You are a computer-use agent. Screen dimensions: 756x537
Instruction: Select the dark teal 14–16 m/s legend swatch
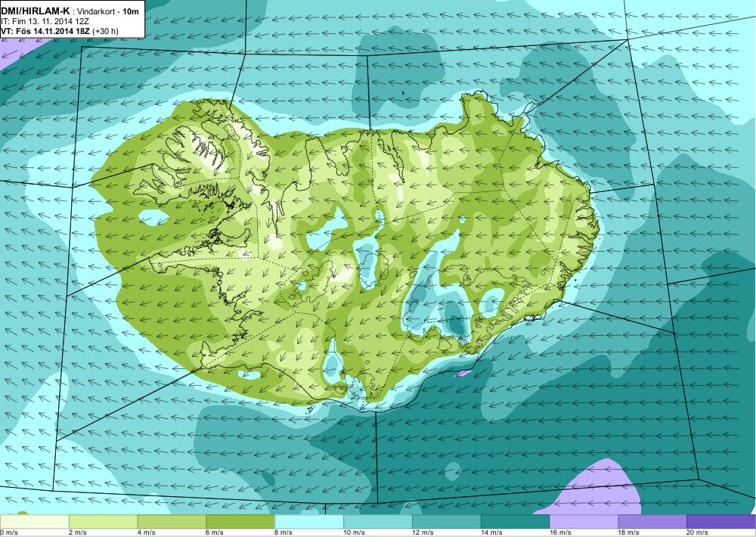tap(516, 522)
